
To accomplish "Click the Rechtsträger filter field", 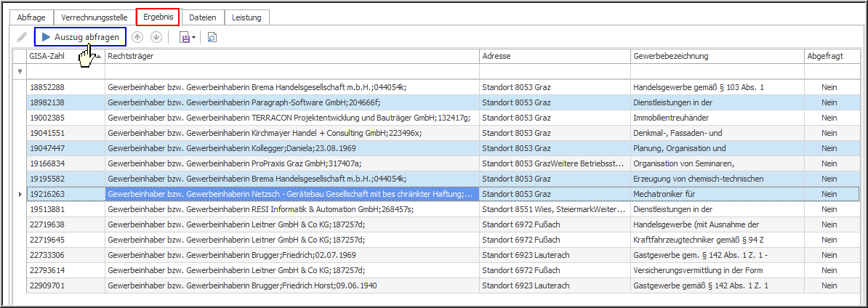I will tap(292, 72).
